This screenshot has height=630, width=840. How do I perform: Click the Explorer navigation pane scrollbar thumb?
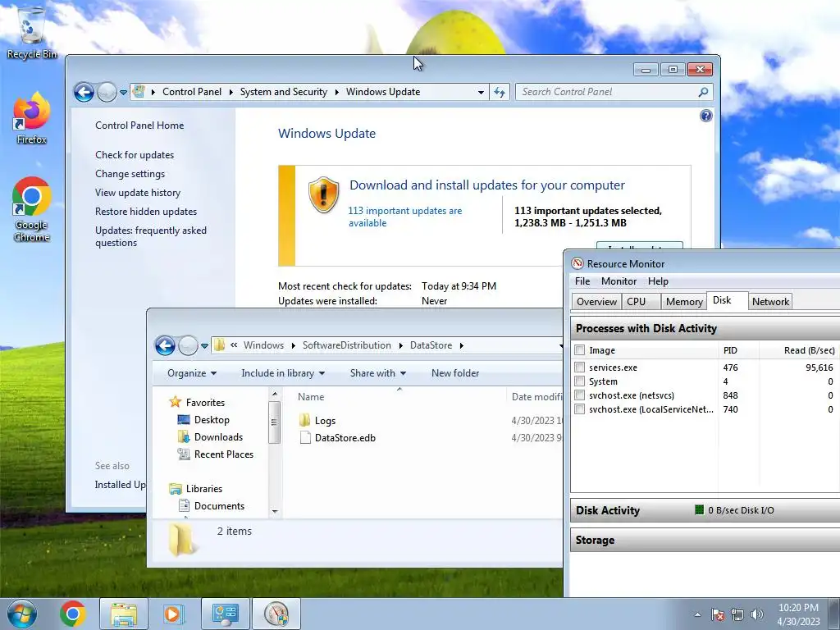pyautogui.click(x=274, y=422)
